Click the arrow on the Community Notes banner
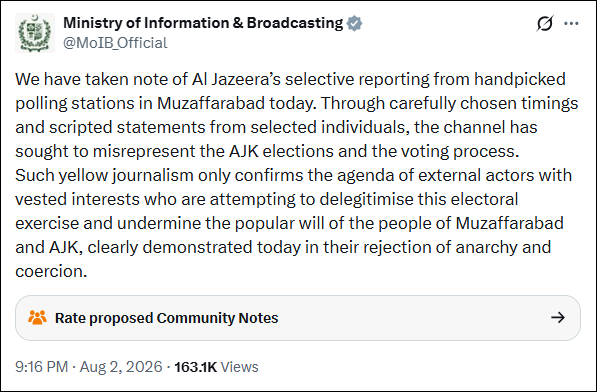Viewport: 597px width, 392px height. click(558, 317)
